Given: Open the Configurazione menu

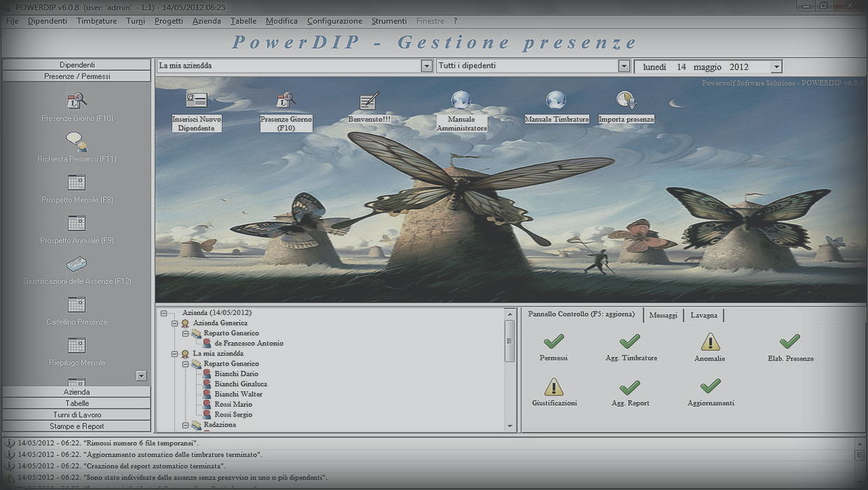Looking at the screenshot, I should click(335, 21).
